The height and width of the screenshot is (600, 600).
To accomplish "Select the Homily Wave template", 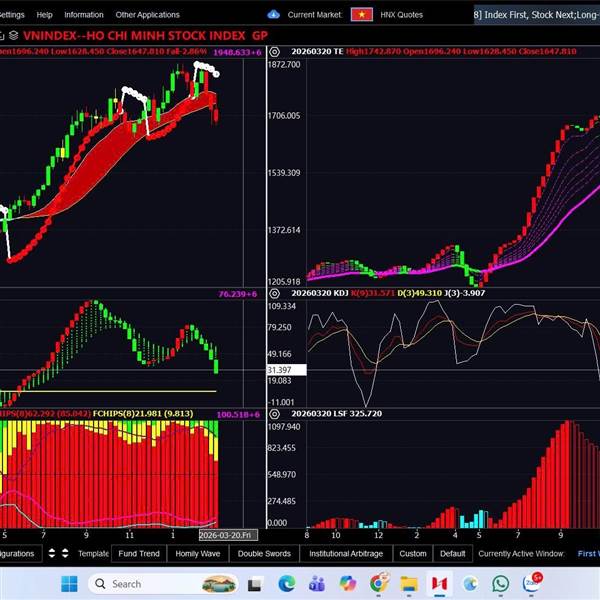I will tap(198, 553).
